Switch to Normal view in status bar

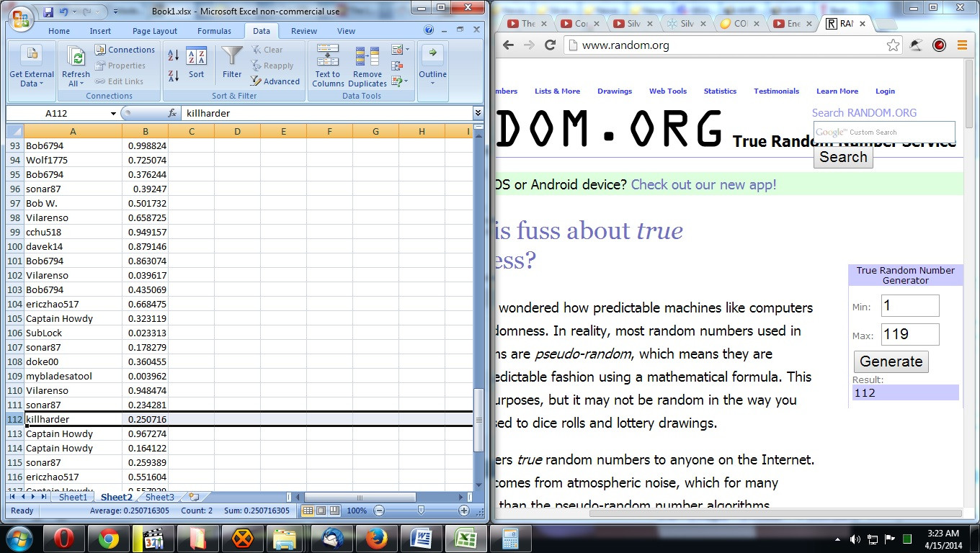[308, 511]
